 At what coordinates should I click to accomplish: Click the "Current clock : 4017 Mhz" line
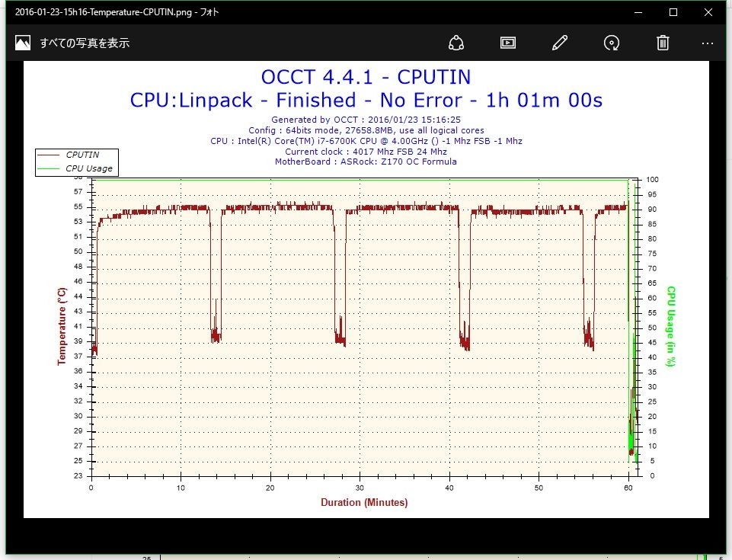tap(366, 152)
